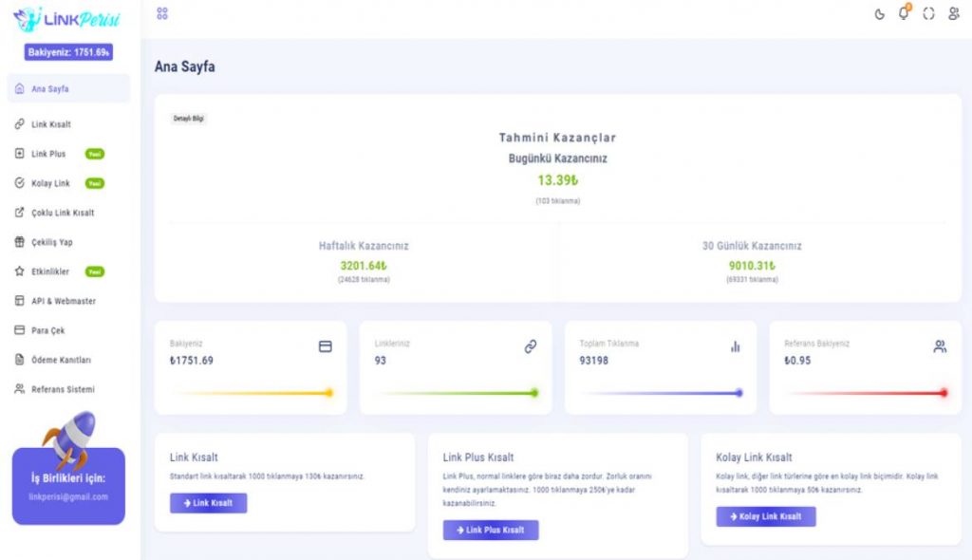Go to Link Kısalt menu item
This screenshot has width=972, height=560.
51,124
